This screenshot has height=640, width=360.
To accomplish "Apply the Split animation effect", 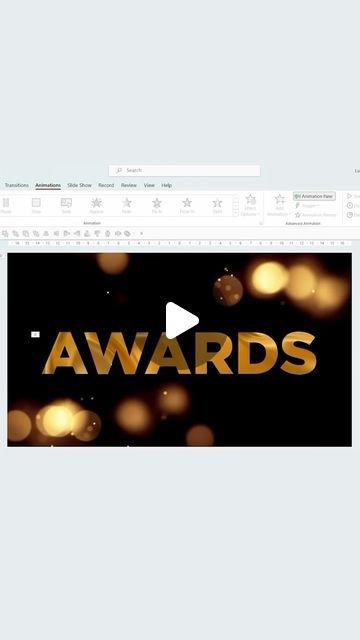I will (217, 205).
